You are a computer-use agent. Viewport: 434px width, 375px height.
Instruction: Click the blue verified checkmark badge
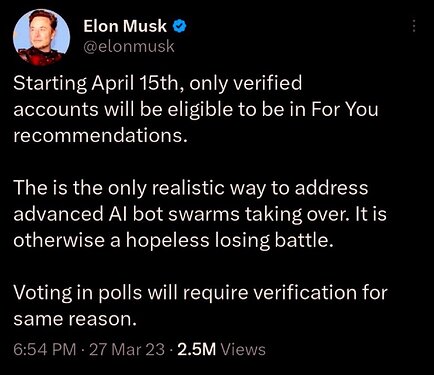[x=179, y=26]
